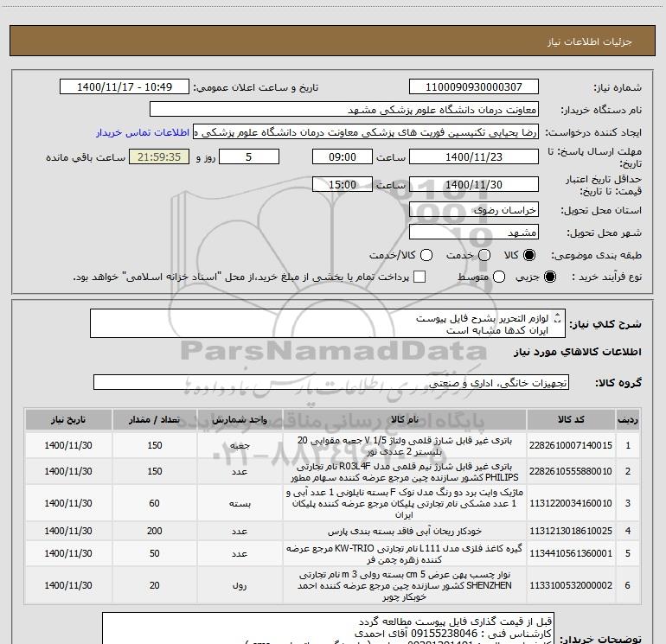This screenshot has width=666, height=644.
Task: Click the خودکار ریحان آبی item name
Action: (405, 531)
